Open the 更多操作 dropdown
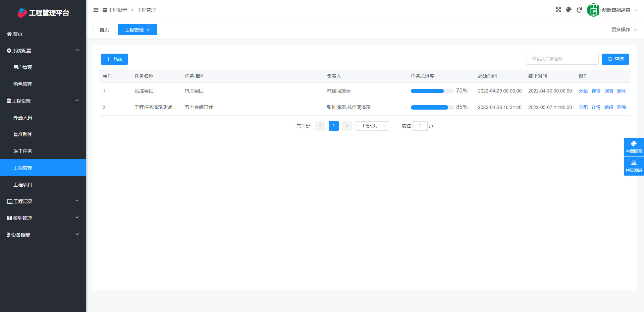This screenshot has height=312, width=644. (624, 29)
